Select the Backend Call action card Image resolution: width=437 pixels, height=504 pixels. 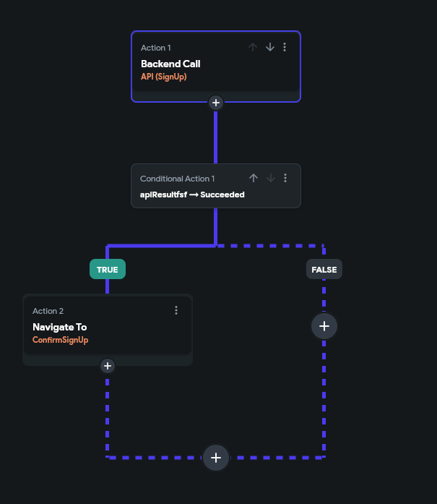pyautogui.click(x=216, y=67)
